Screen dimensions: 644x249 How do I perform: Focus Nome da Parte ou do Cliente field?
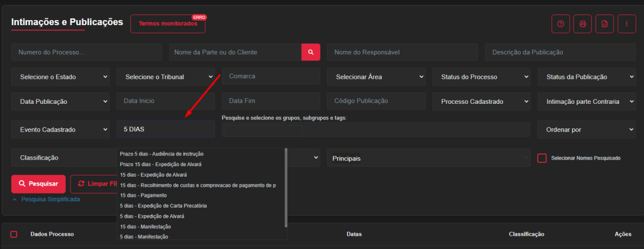(235, 52)
